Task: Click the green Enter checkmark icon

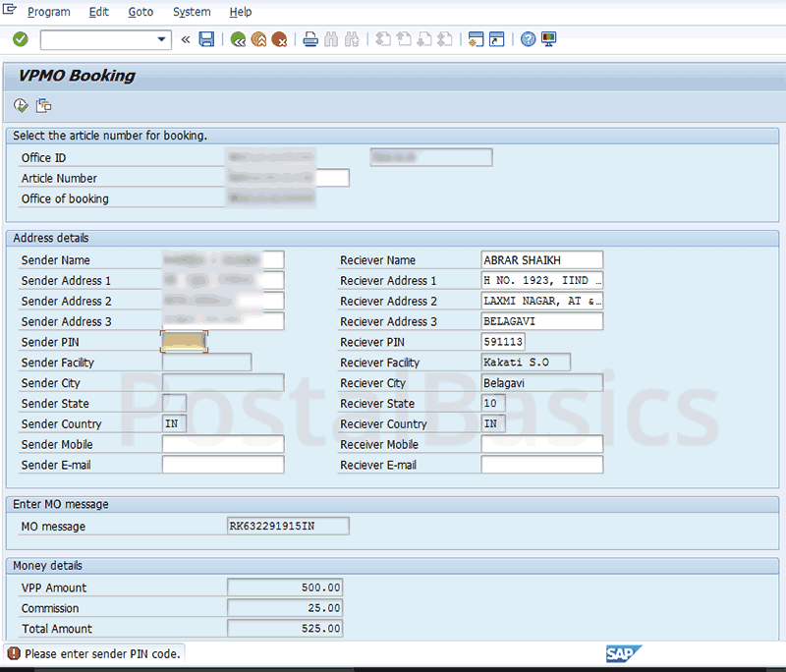Action: tap(20, 39)
